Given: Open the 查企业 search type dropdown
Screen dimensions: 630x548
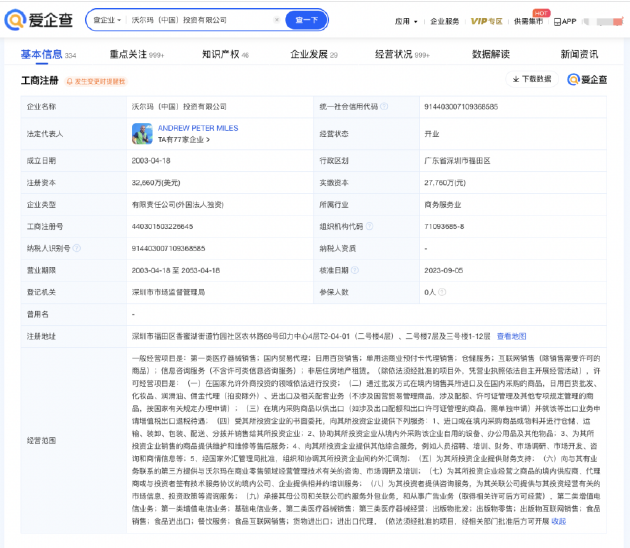Looking at the screenshot, I should [x=107, y=20].
